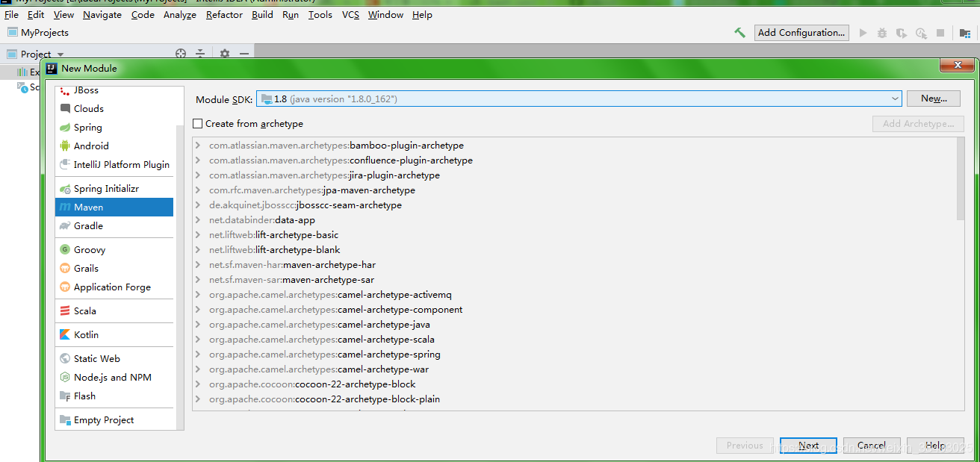This screenshot has height=462, width=980.
Task: Select the Scala module icon
Action: [65, 311]
